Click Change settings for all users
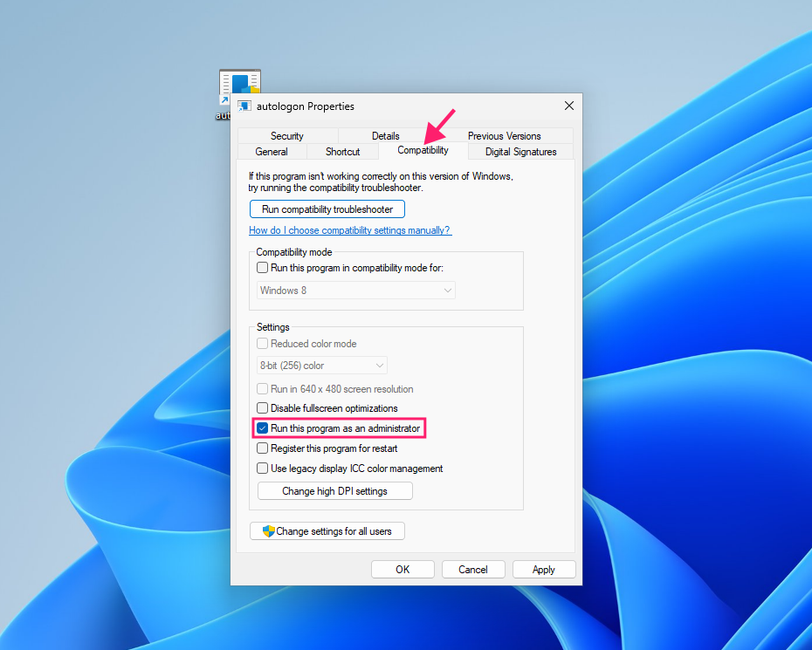Image resolution: width=812 pixels, height=650 pixels. click(x=327, y=531)
